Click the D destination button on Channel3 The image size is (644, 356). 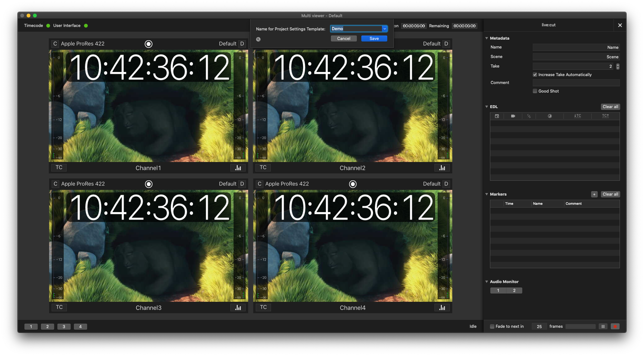point(242,184)
